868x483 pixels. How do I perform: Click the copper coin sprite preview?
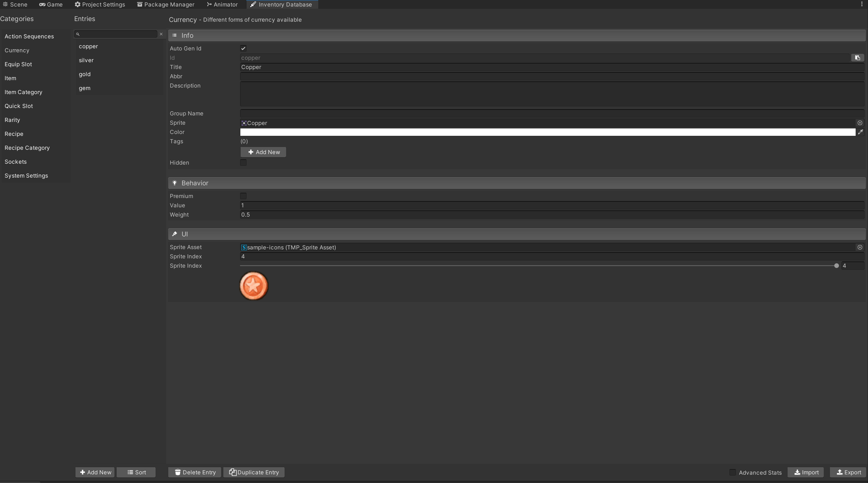254,286
